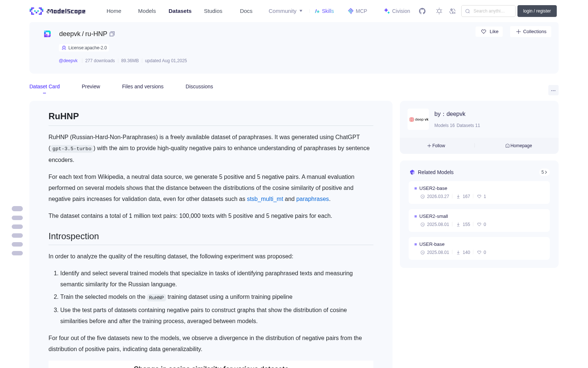Click the 89.36MB size text
The width and height of the screenshot is (588, 368).
[130, 61]
